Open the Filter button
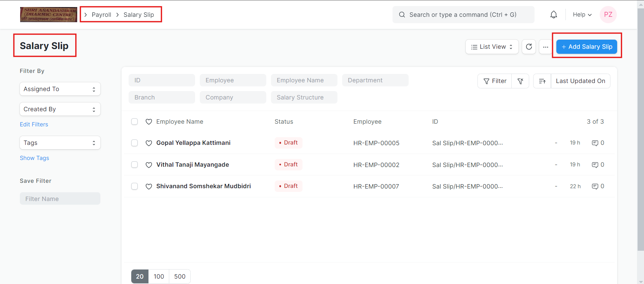The height and width of the screenshot is (284, 644). 495,81
